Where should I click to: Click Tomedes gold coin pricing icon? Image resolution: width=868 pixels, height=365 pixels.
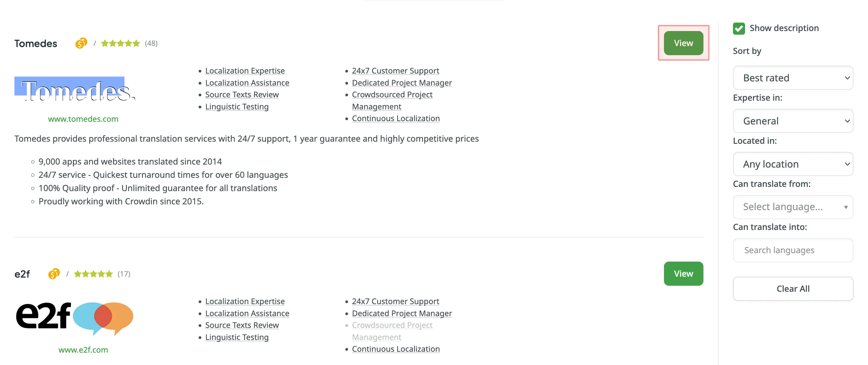click(81, 43)
